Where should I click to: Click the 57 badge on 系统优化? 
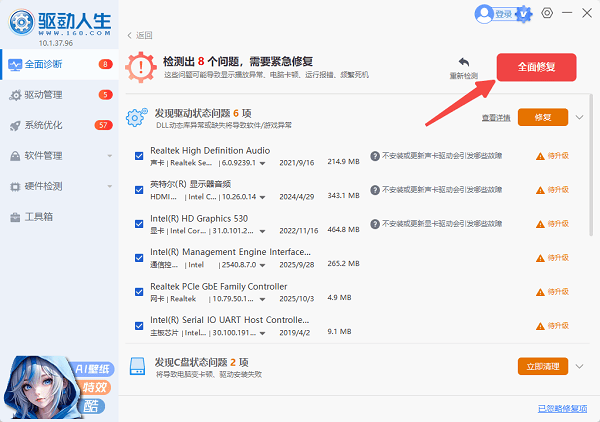103,125
